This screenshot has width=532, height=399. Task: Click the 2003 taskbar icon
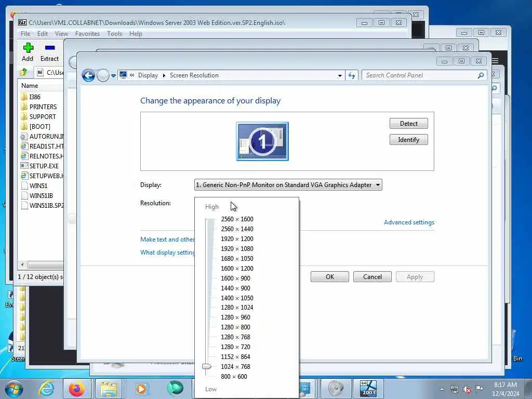(368, 389)
